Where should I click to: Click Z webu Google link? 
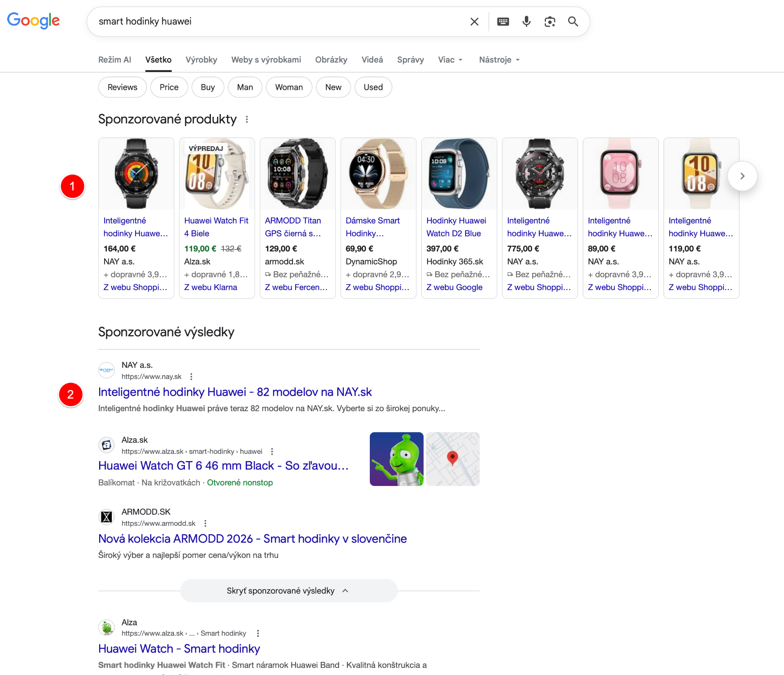pyautogui.click(x=454, y=287)
